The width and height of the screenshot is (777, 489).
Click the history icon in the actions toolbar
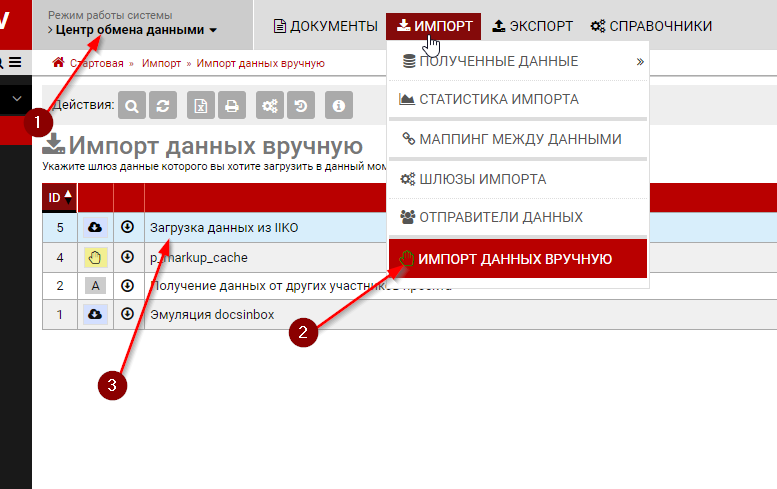coord(298,105)
